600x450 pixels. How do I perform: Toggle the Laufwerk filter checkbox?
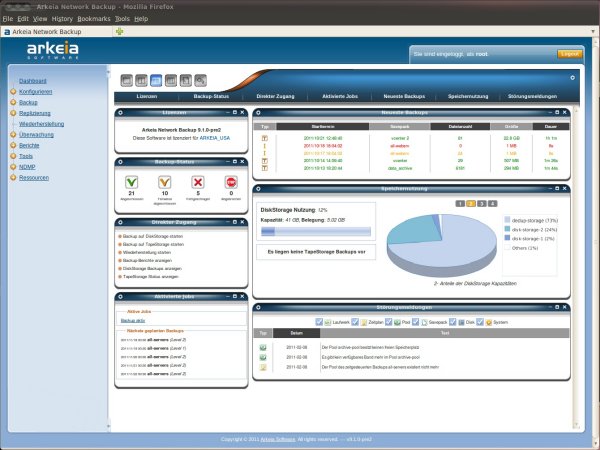[319, 322]
